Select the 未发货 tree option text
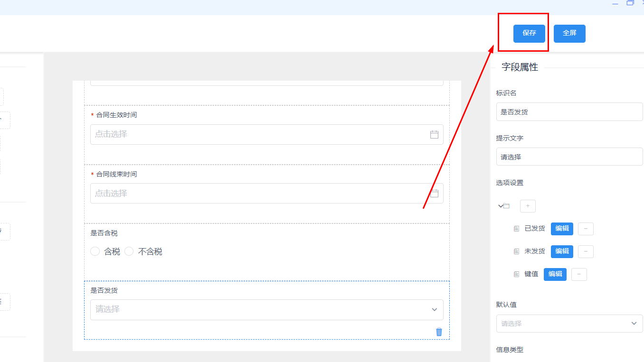 coord(535,251)
